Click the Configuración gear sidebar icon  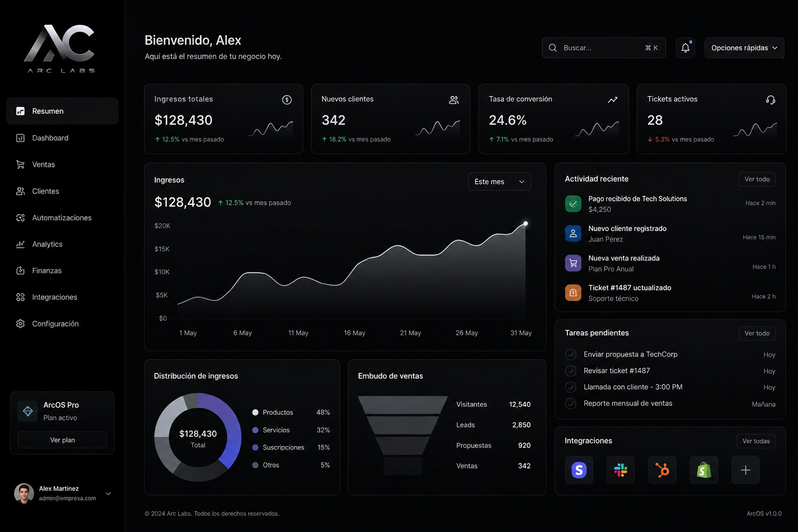click(x=20, y=324)
